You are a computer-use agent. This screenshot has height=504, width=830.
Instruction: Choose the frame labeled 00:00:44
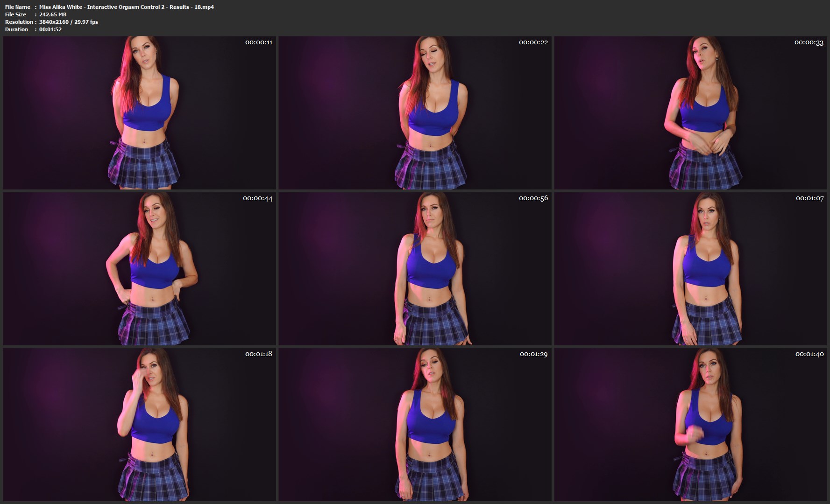click(x=139, y=268)
